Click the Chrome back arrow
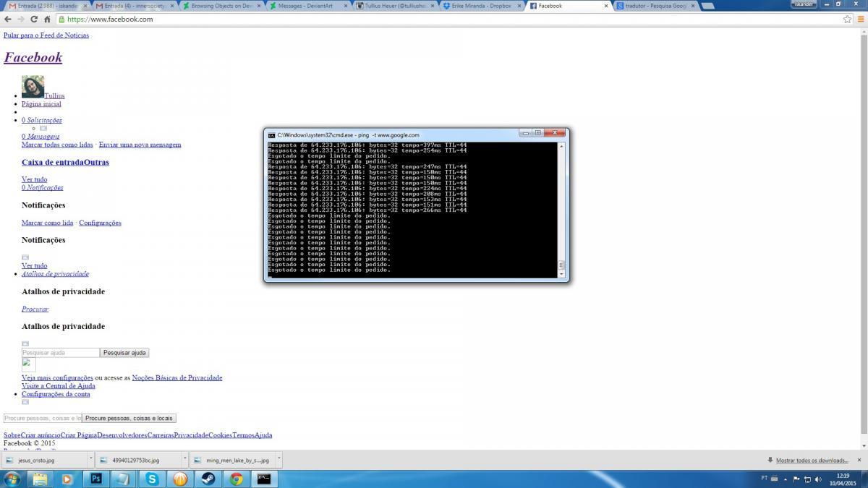 [8, 19]
